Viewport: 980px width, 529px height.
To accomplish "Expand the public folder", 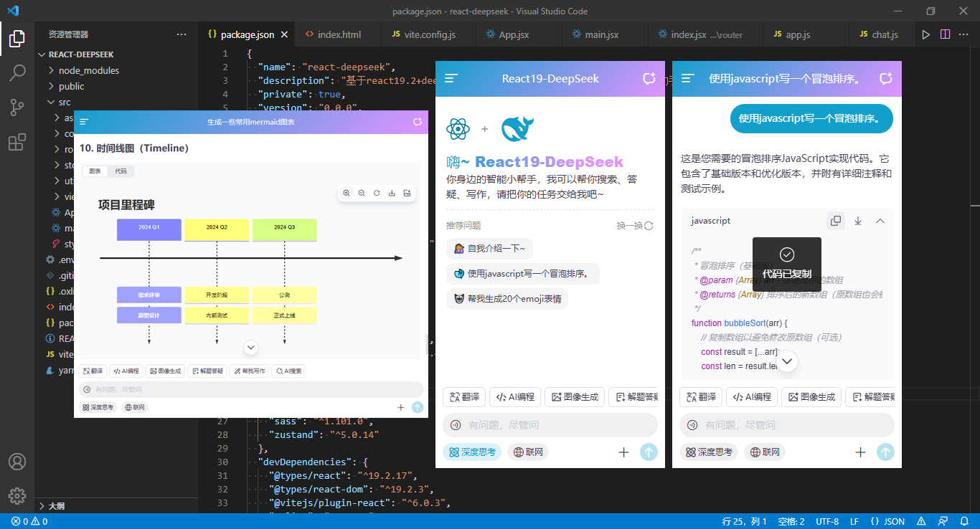I will click(72, 86).
